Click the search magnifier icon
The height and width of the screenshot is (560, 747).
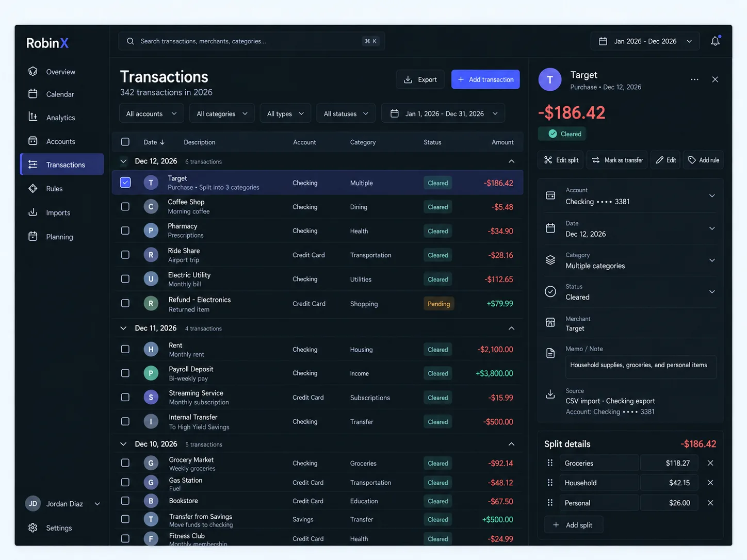click(131, 41)
